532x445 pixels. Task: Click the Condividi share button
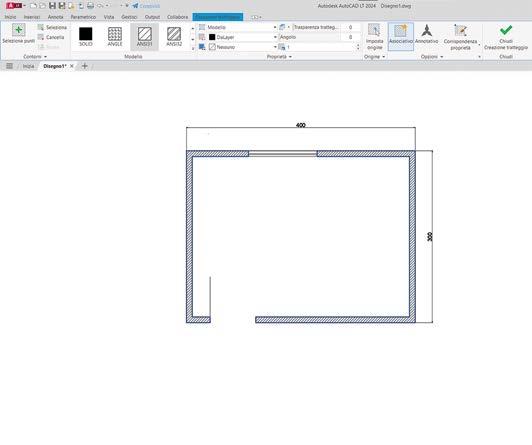(146, 6)
